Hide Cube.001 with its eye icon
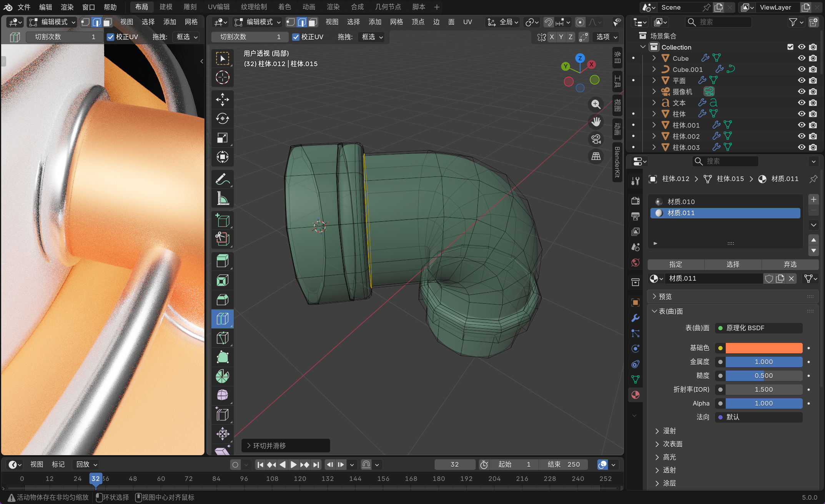 click(x=802, y=69)
